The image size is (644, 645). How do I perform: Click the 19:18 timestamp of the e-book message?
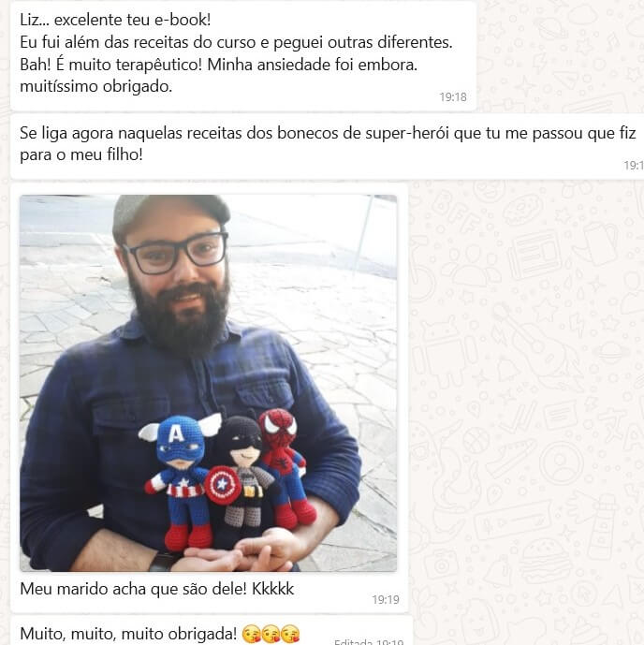(x=453, y=97)
